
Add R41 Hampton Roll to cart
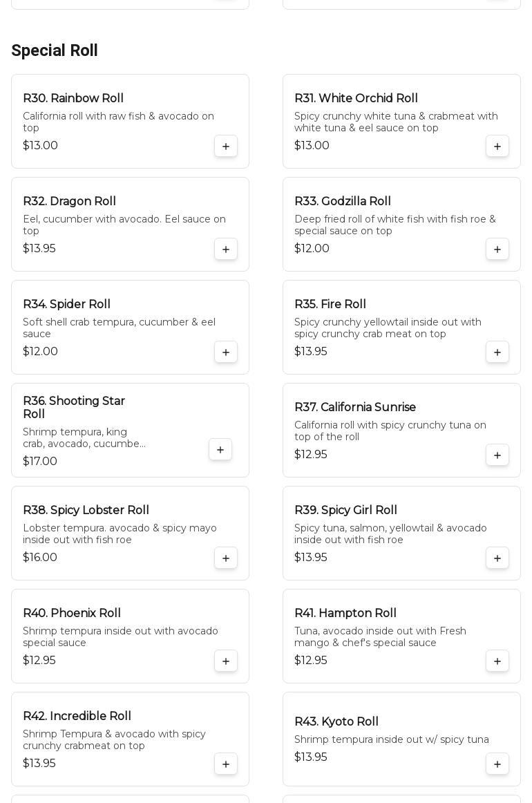(497, 661)
